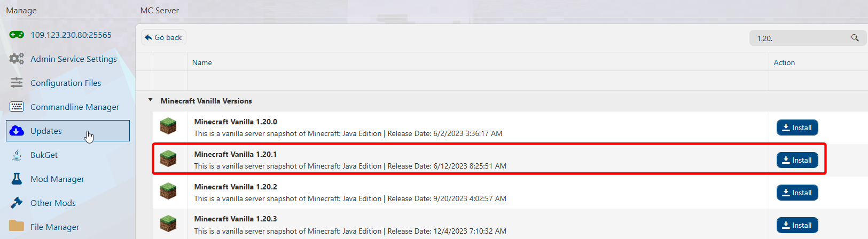This screenshot has height=239, width=868.
Task: Install Minecraft Vanilla 1.20.0
Action: [797, 128]
